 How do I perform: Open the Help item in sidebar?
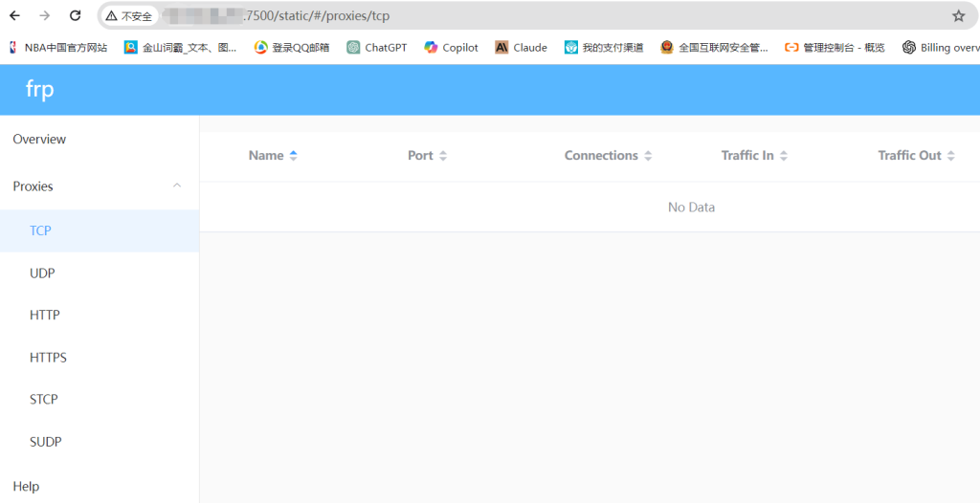26,487
